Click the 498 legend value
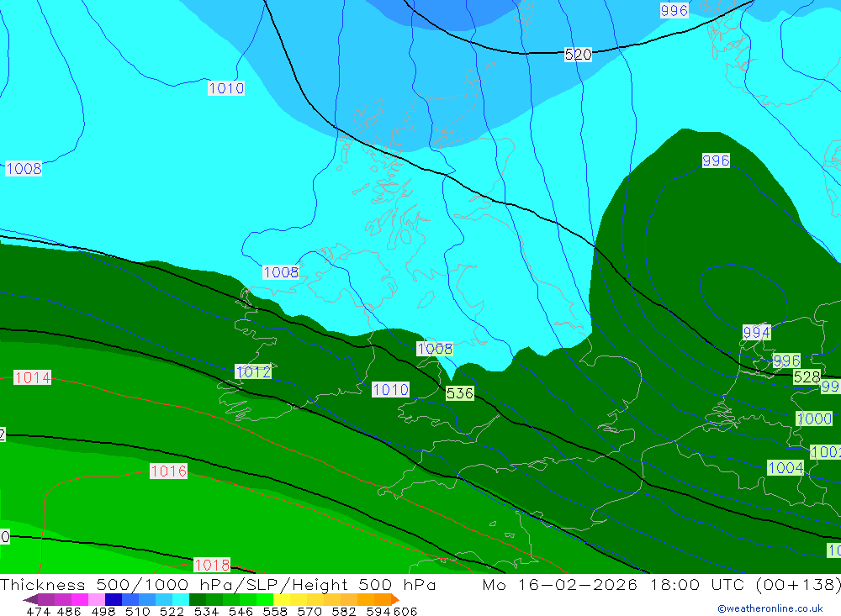 click(102, 611)
